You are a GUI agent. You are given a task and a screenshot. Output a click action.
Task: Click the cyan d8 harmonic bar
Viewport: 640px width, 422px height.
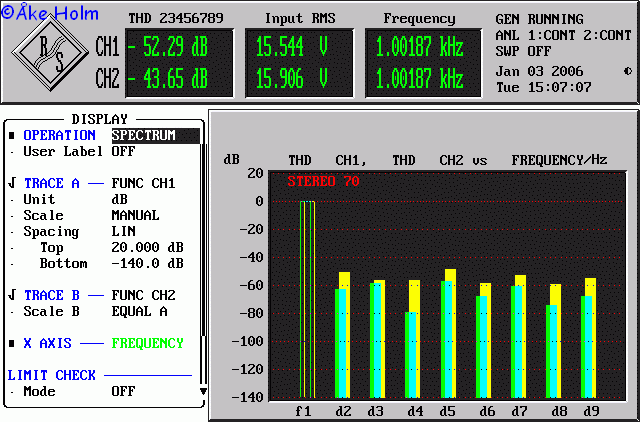[x=554, y=351]
